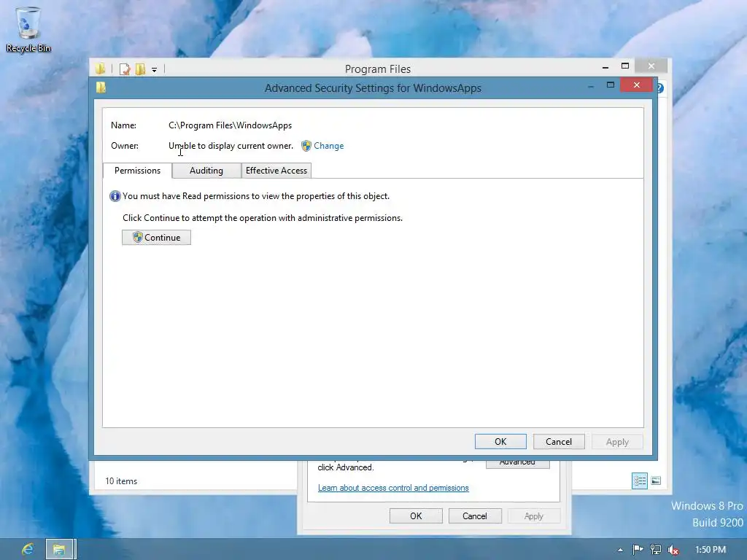Open the Customize Quick Access Toolbar dropdown

click(155, 70)
